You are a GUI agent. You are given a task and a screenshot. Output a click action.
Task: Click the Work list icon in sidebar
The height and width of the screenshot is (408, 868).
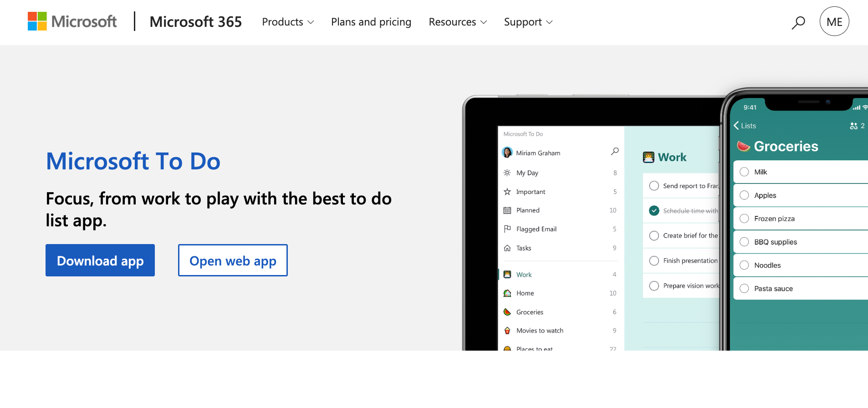click(x=507, y=275)
